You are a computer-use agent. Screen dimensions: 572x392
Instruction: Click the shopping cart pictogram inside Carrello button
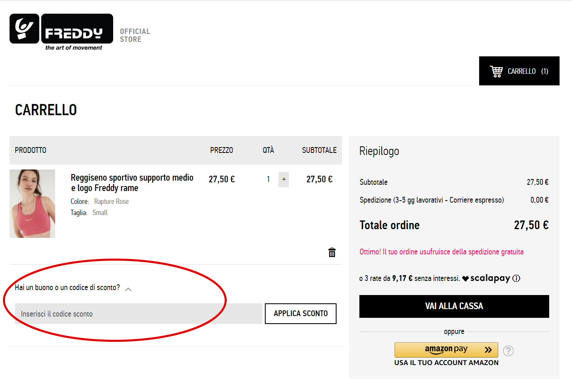[496, 70]
